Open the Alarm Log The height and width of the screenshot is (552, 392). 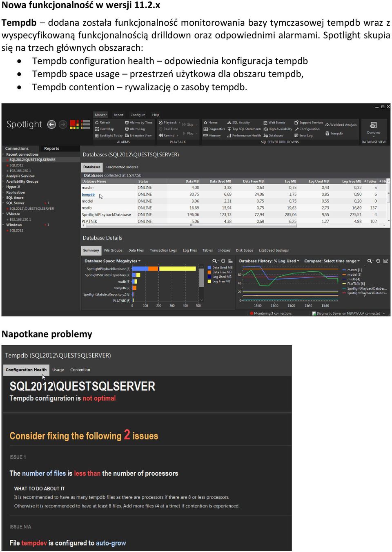click(x=134, y=129)
